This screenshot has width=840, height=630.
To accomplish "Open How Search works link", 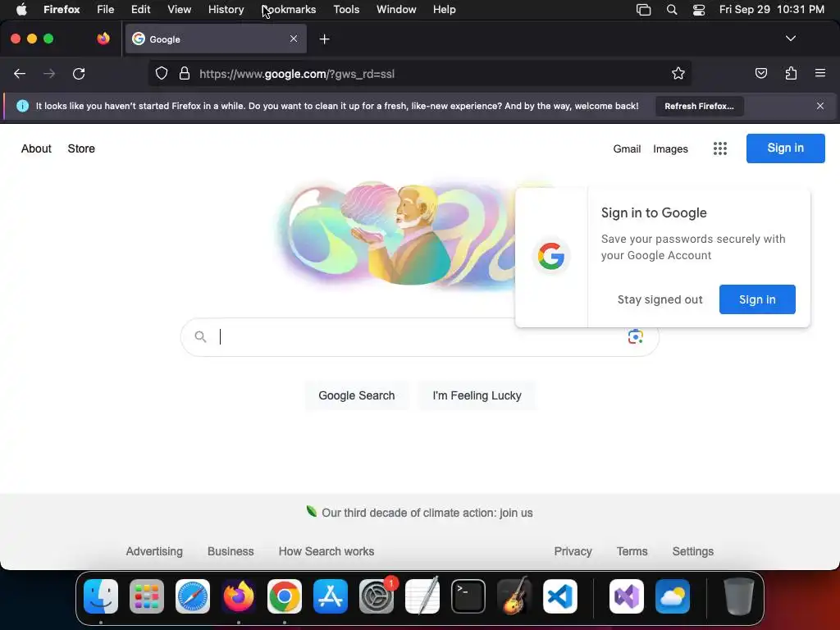I will [326, 551].
